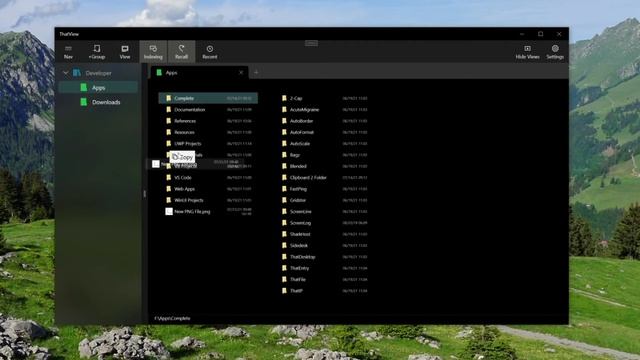
Task: Select the Complete folder
Action: tap(208, 98)
